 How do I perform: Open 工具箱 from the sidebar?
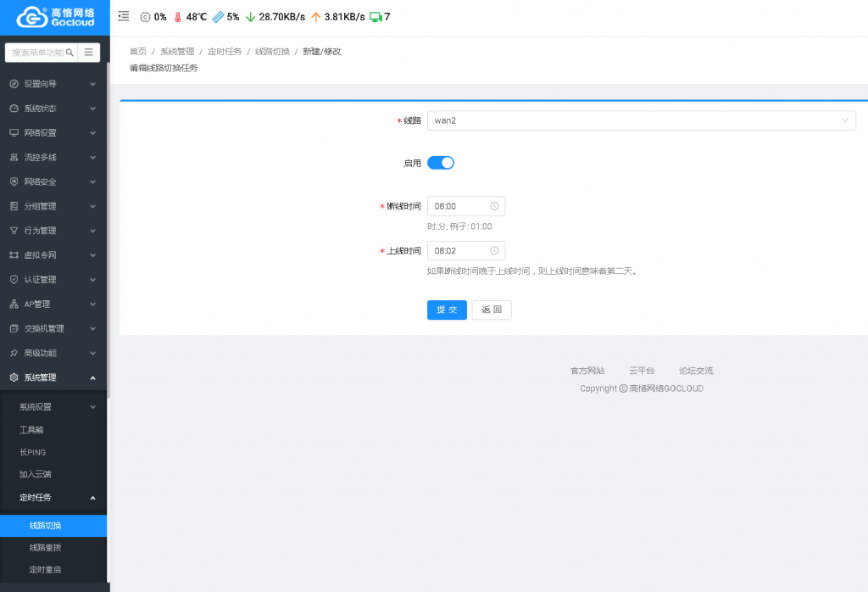pyautogui.click(x=31, y=430)
